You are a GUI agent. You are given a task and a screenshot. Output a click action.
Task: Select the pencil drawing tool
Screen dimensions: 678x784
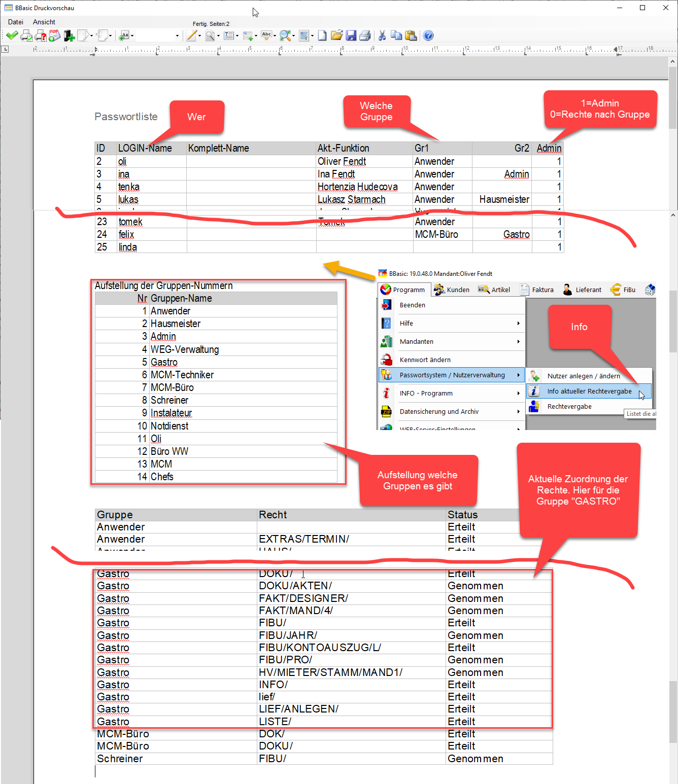coord(191,35)
